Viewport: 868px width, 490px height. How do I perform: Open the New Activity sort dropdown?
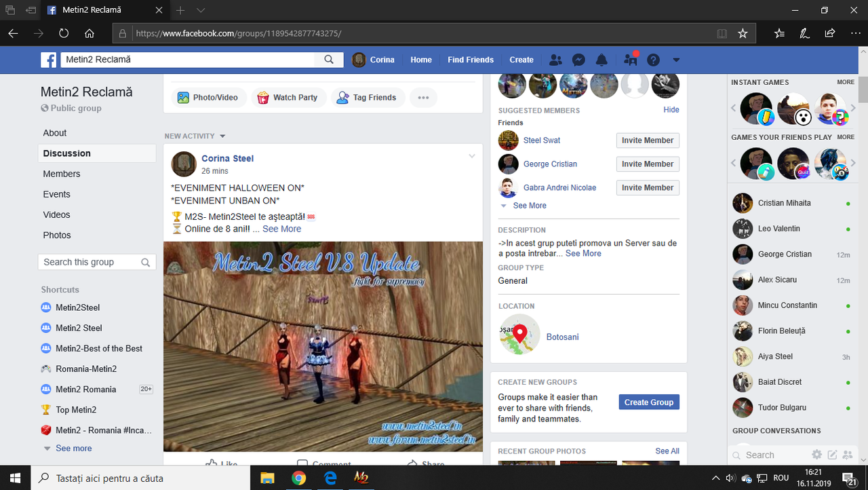tap(195, 136)
